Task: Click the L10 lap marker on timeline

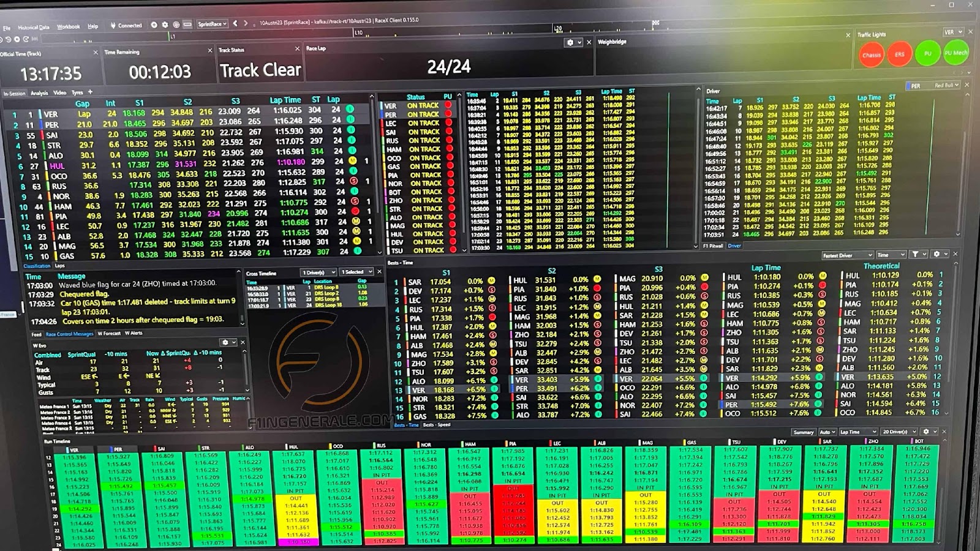Action: click(x=358, y=32)
